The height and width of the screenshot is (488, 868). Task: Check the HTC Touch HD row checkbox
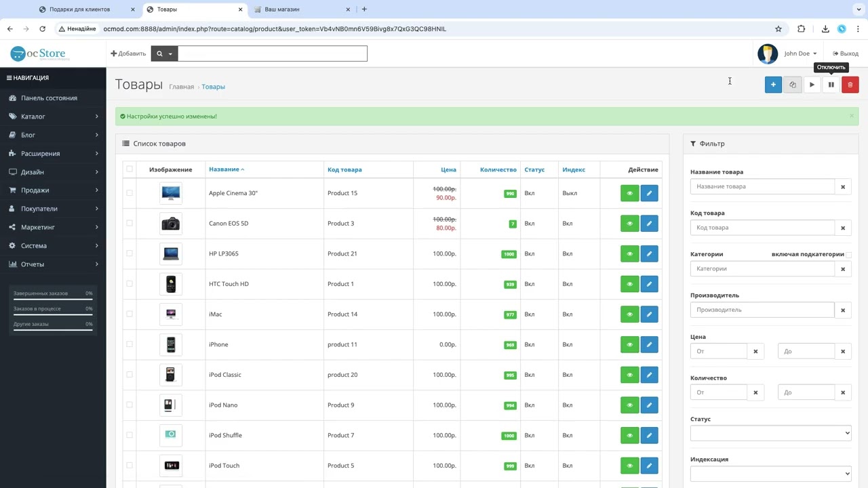(130, 284)
